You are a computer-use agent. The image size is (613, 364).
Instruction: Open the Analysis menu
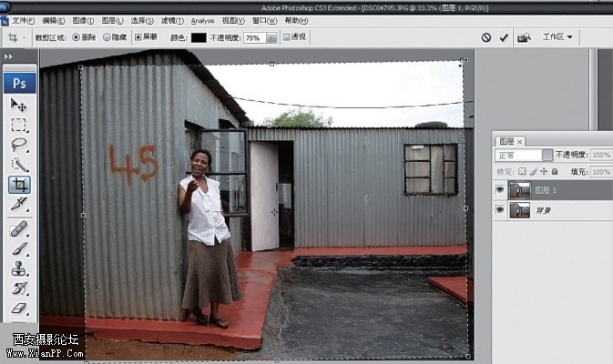pos(202,20)
